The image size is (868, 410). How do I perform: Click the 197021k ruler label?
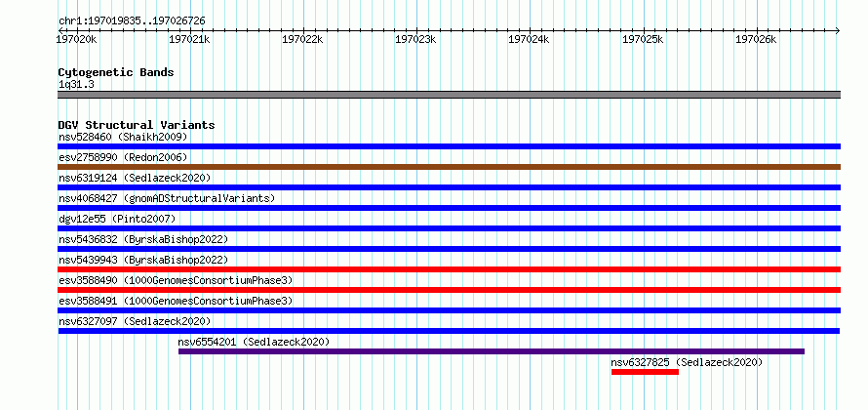pyautogui.click(x=190, y=39)
